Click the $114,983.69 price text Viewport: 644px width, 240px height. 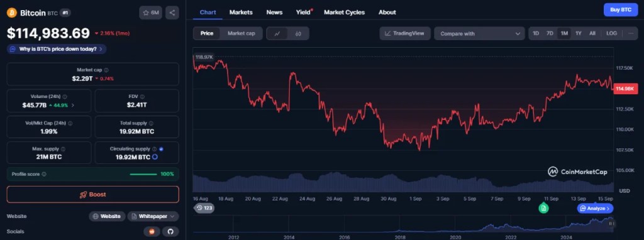point(48,33)
